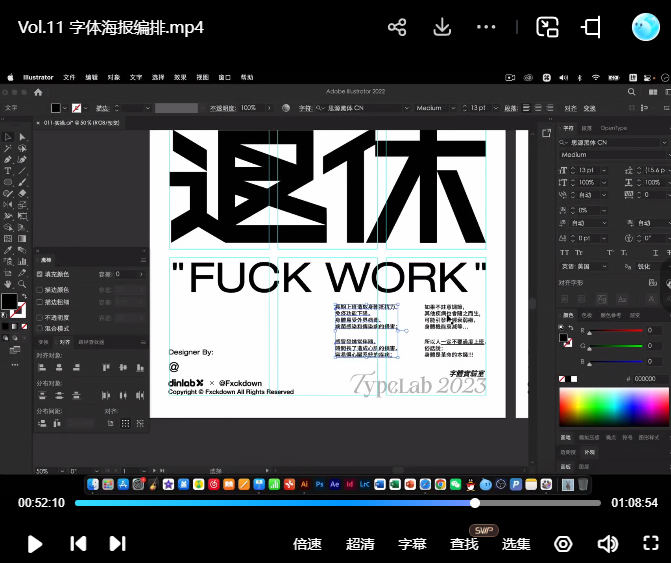The height and width of the screenshot is (563, 671).
Task: Download the video using the download icon
Action: point(442,27)
